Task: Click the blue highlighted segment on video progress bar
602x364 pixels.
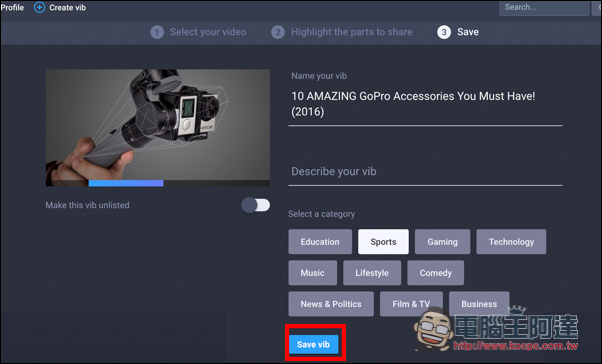Action: click(126, 183)
